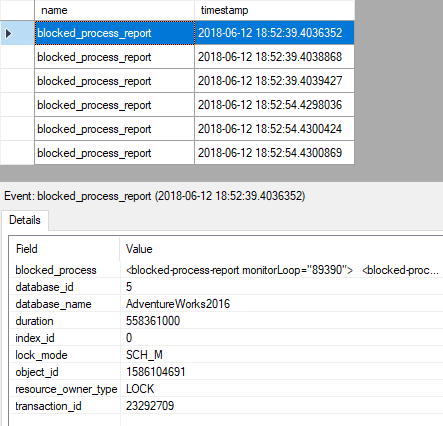Select event row with timestamp 18:52:39.4038868
443x426 pixels.
point(194,57)
